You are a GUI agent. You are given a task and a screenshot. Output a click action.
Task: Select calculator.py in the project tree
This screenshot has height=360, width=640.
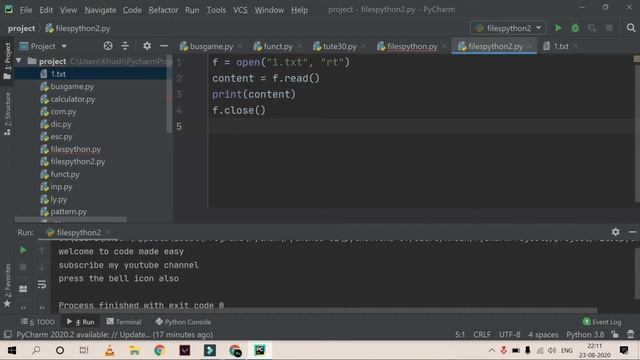pos(72,99)
